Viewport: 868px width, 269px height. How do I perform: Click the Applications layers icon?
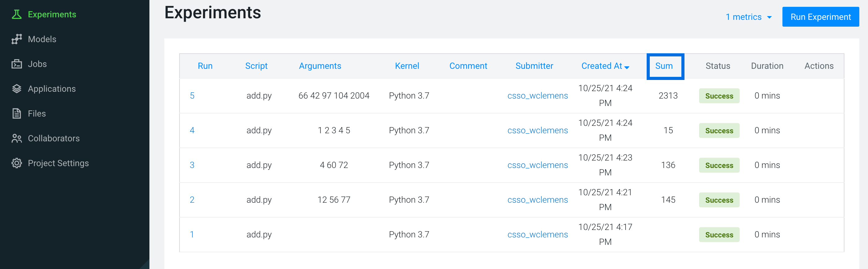click(x=16, y=89)
